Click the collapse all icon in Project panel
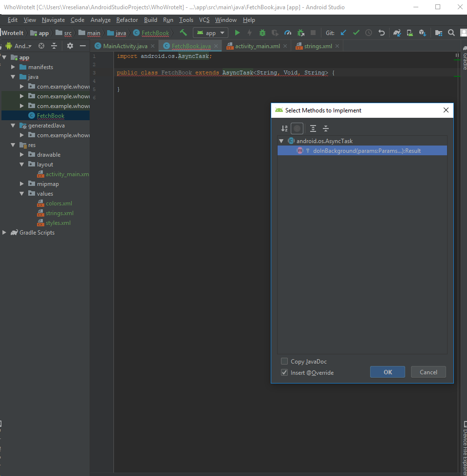 pyautogui.click(x=54, y=46)
